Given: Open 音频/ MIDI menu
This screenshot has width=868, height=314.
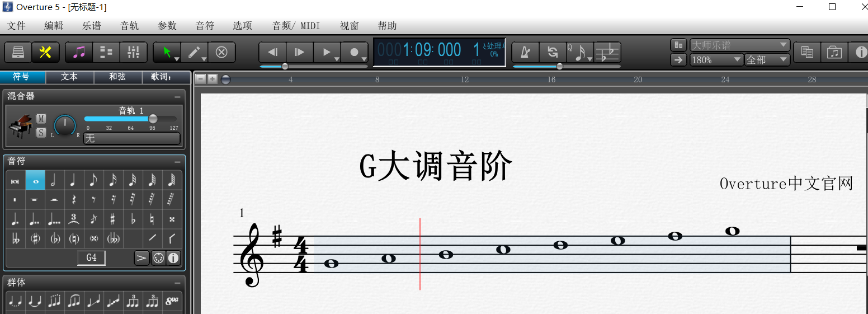Looking at the screenshot, I should click(296, 26).
